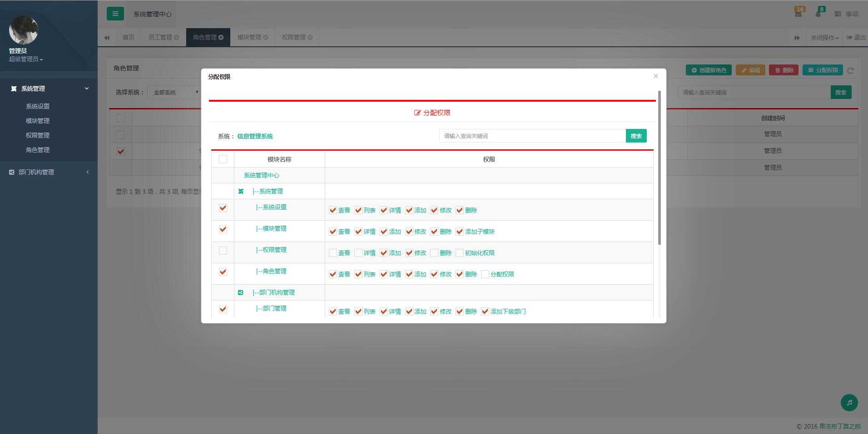This screenshot has height=434, width=868.
Task: Disable 添加下级部门 permission for 部门管理
Action: (485, 311)
